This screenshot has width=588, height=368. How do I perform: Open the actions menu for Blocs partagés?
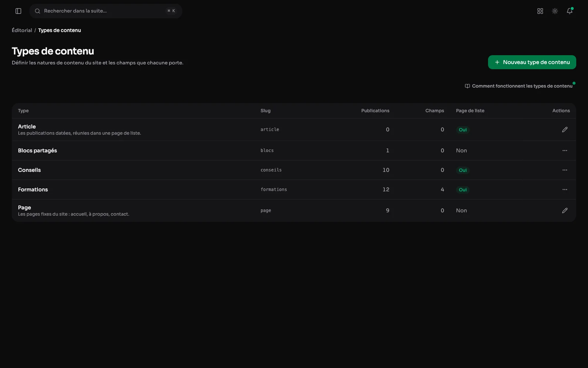[x=565, y=151]
